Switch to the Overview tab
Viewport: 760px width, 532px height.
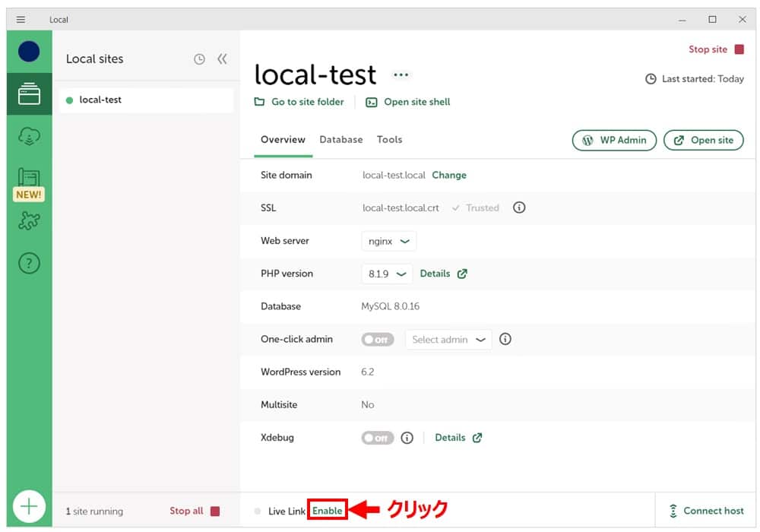point(283,140)
